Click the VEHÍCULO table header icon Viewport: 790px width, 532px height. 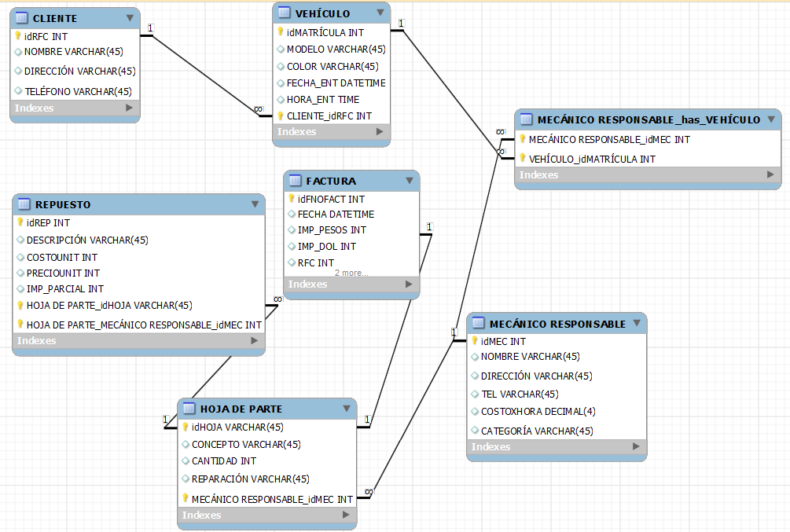[x=285, y=13]
